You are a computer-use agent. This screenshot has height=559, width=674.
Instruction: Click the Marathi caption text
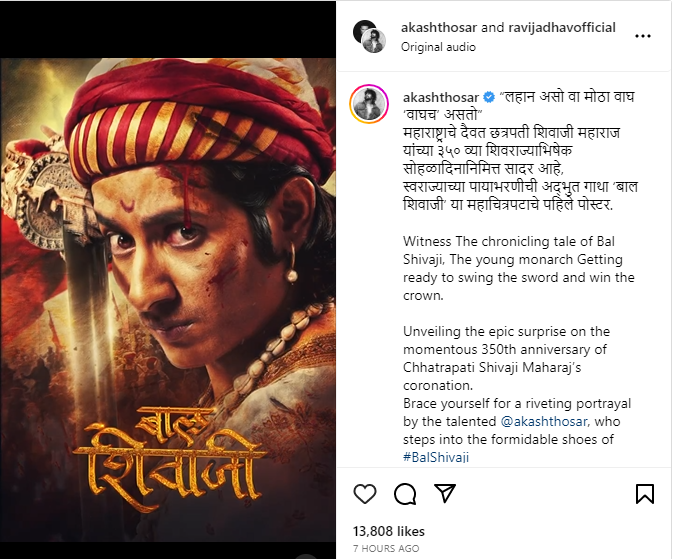point(520,151)
